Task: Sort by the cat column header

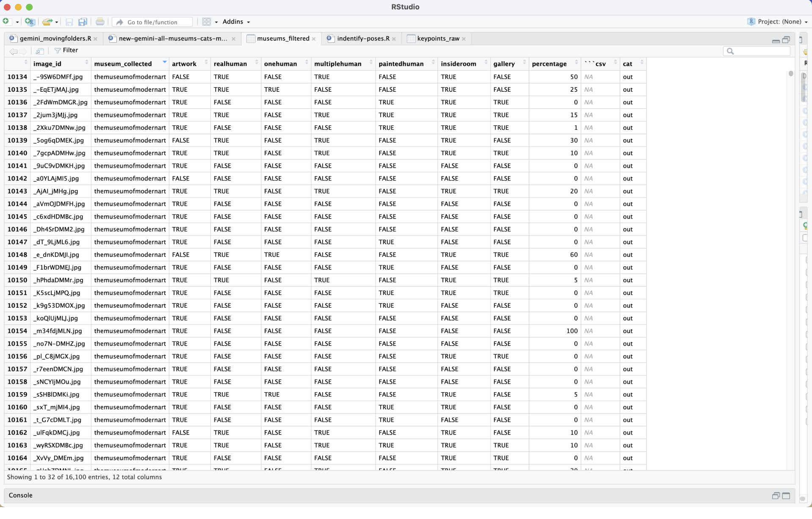Action: [633, 64]
